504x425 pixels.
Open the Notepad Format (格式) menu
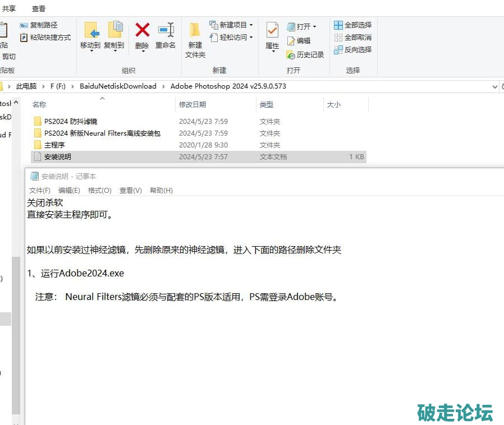(x=99, y=191)
